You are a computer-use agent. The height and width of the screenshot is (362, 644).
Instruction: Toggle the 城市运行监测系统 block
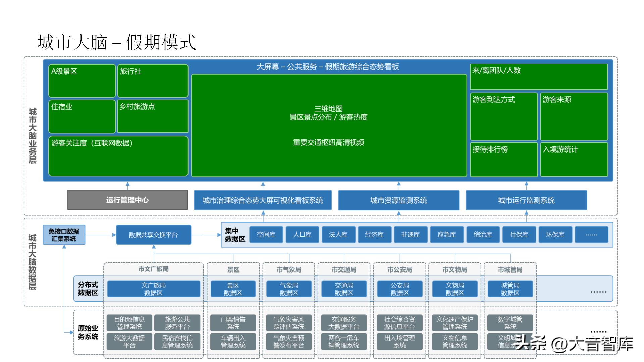click(526, 200)
